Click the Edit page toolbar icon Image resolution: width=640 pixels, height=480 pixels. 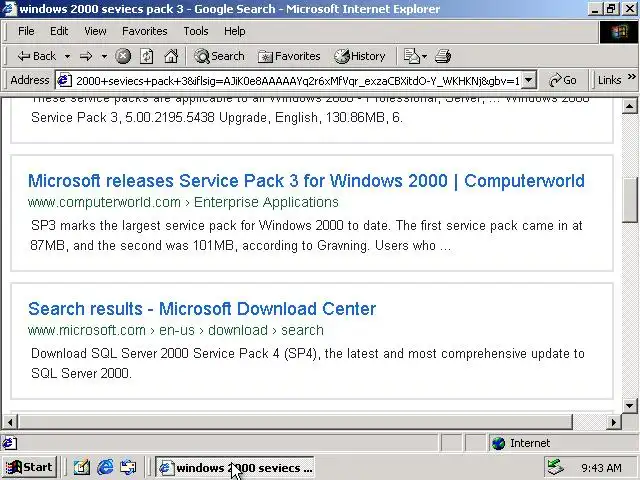point(411,56)
